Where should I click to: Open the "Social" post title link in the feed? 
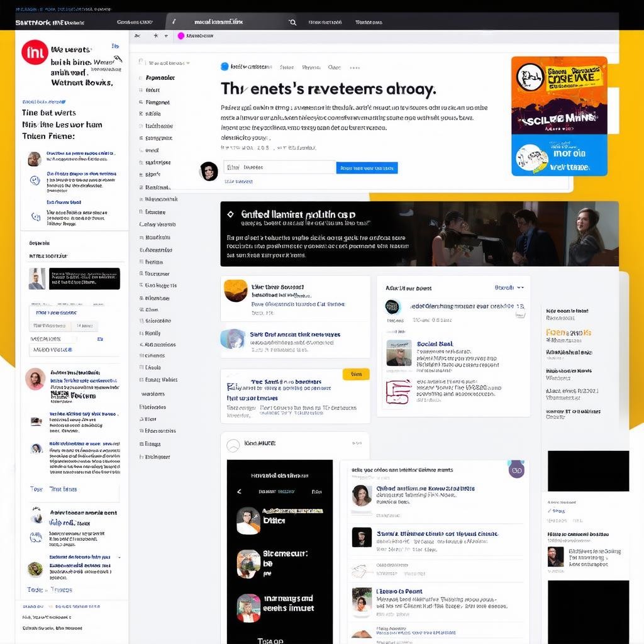(434, 344)
